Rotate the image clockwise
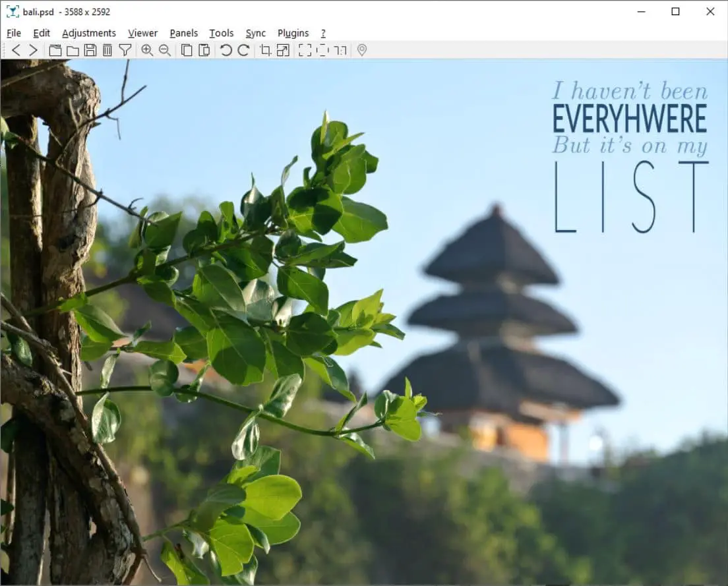 click(244, 50)
